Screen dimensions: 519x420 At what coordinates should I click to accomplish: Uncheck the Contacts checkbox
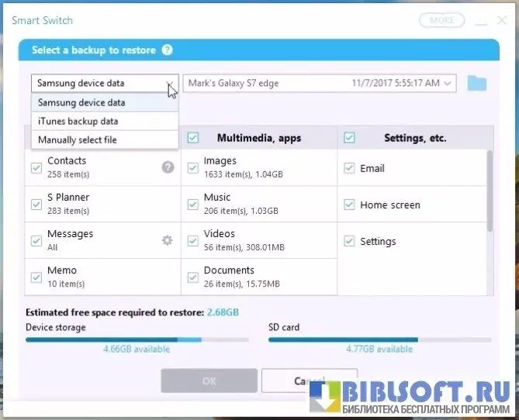click(x=36, y=167)
